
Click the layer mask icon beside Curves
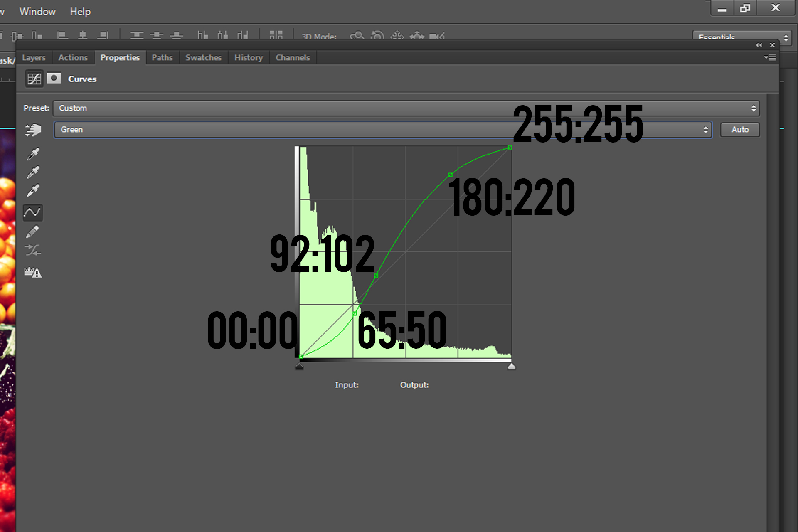tap(54, 79)
